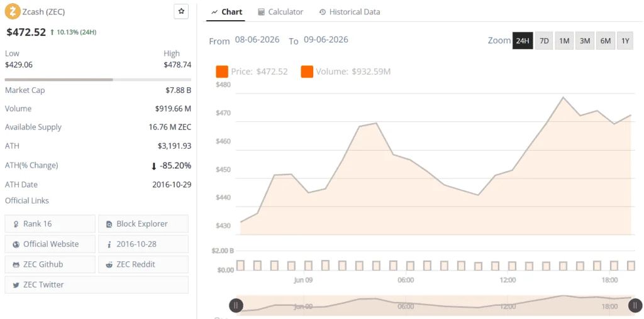Click the ATH value $3,191.93
The height and width of the screenshot is (319, 644).
(175, 146)
